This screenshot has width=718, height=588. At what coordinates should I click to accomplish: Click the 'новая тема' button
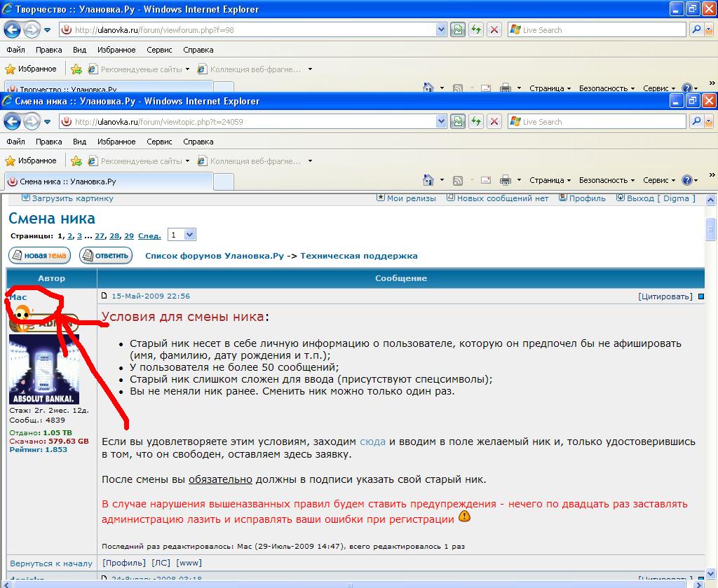point(40,256)
